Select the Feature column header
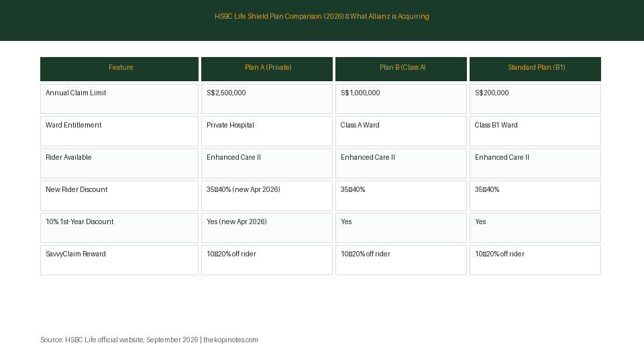This screenshot has height=349, width=644. coord(119,69)
